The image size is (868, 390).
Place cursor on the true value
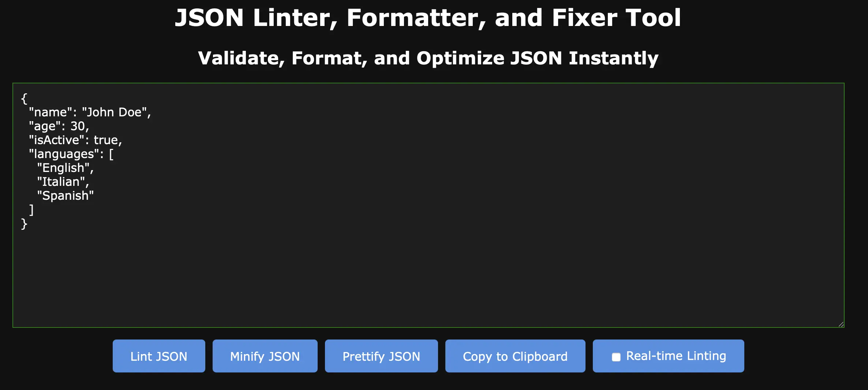(x=106, y=140)
